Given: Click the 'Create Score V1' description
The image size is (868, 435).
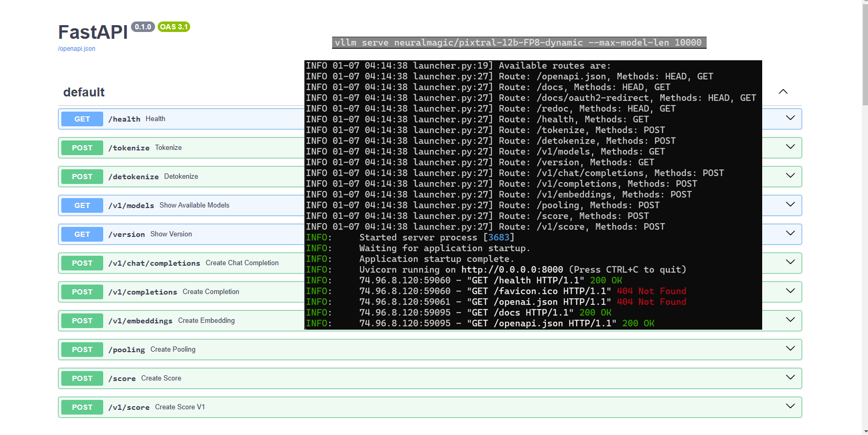Looking at the screenshot, I should pos(180,407).
